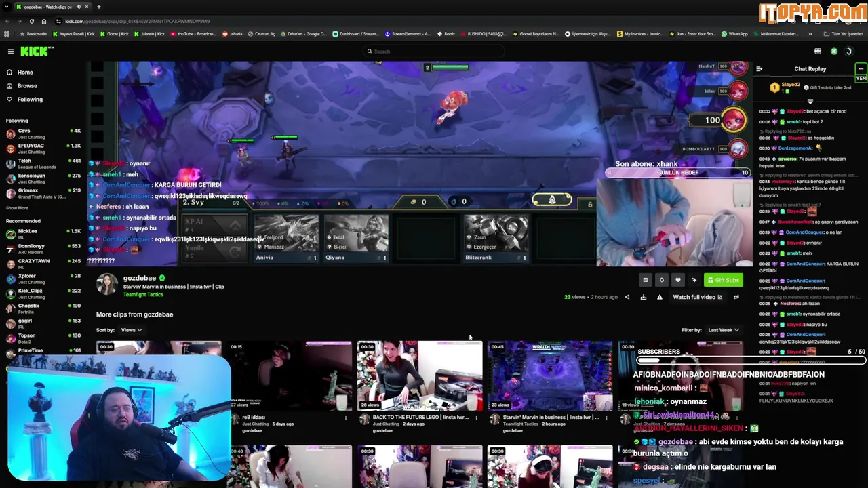Play Starvin' Marvin clip thumbnail

[x=550, y=376]
